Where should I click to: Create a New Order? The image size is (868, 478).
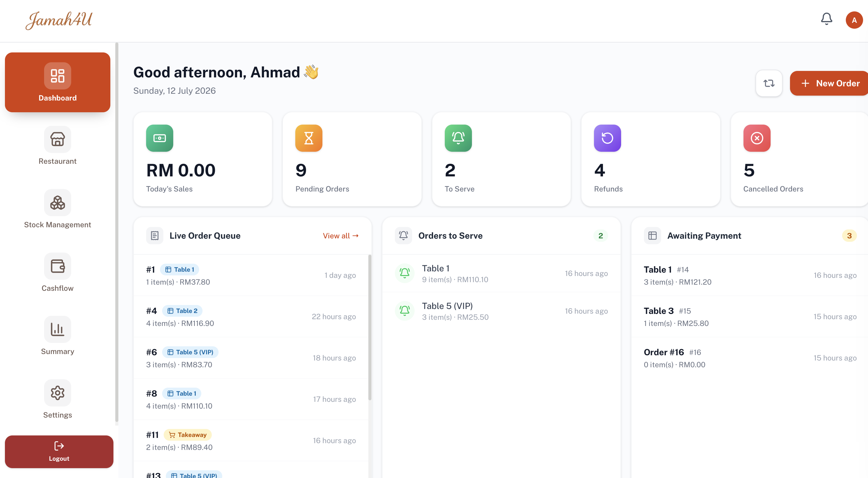pos(829,83)
